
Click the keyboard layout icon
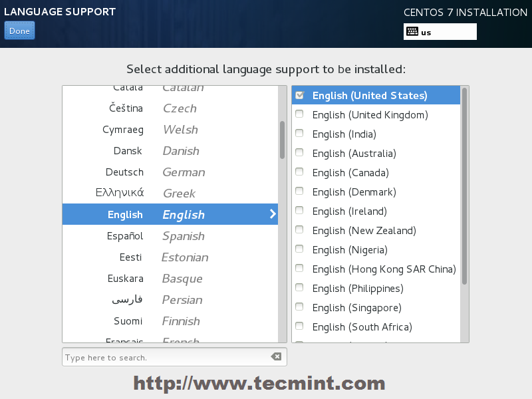pos(412,32)
